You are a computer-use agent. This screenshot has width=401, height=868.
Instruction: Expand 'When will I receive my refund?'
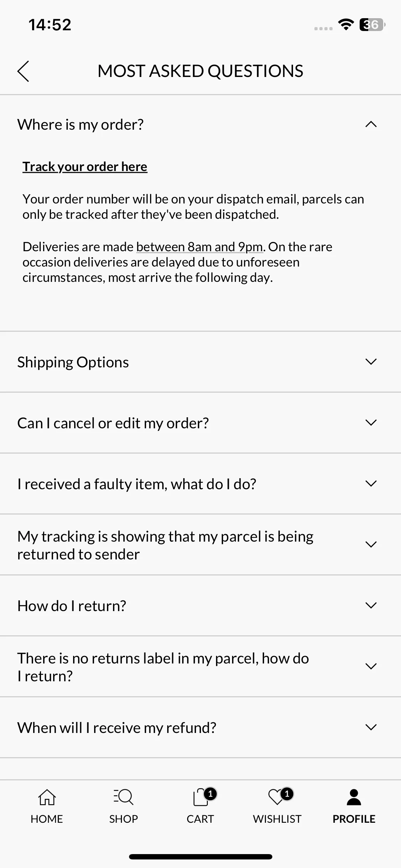200,727
